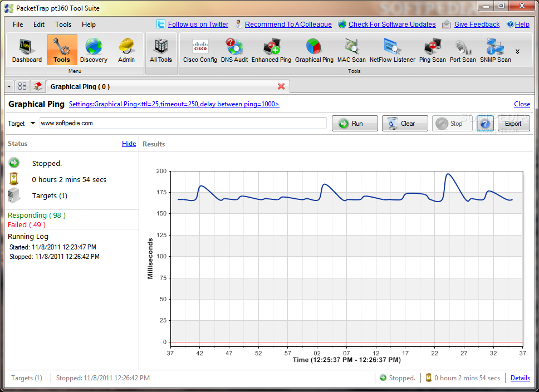Click the Stop button
Screen dimensions: 539x392
point(452,124)
